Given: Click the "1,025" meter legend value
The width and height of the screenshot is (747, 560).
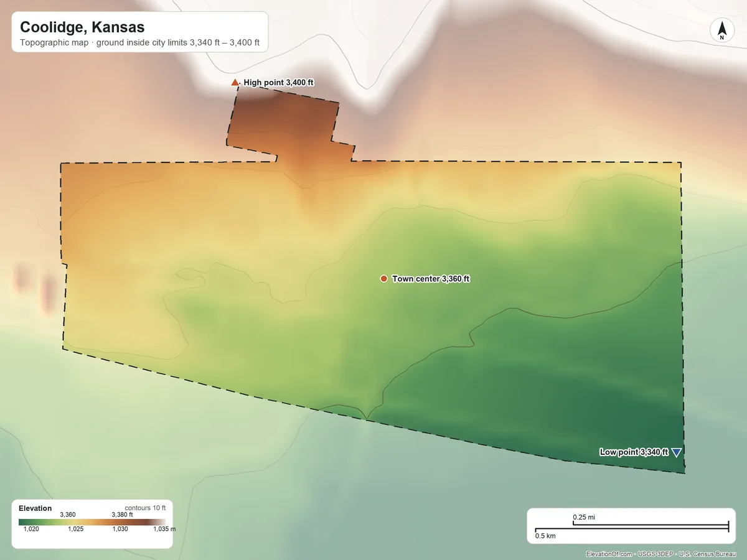Looking at the screenshot, I should point(75,530).
